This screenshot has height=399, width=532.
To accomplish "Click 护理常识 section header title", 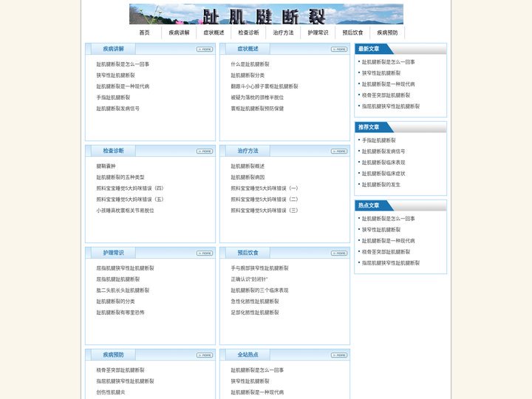I will [x=113, y=253].
